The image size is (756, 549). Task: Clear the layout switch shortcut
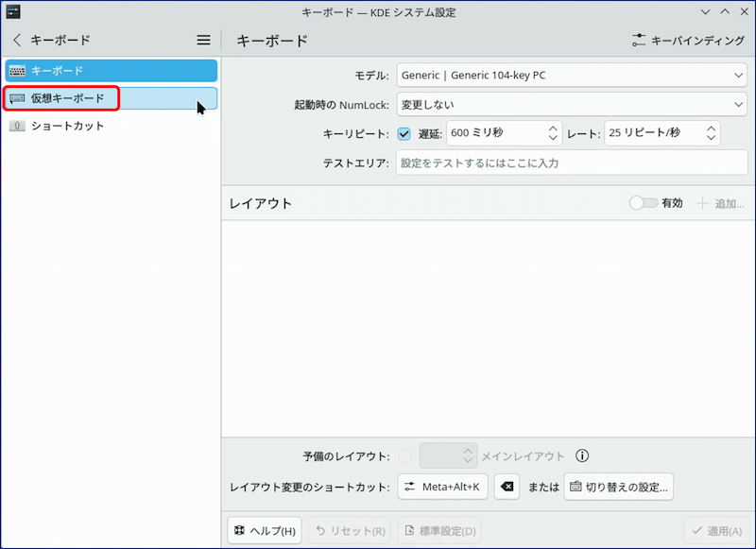[x=507, y=487]
